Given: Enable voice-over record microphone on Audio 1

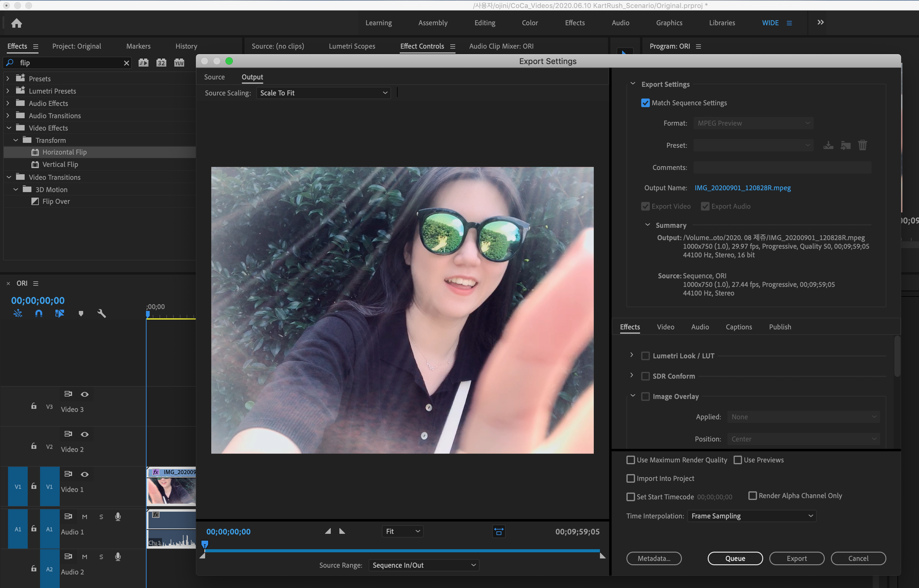Looking at the screenshot, I should click(x=118, y=516).
